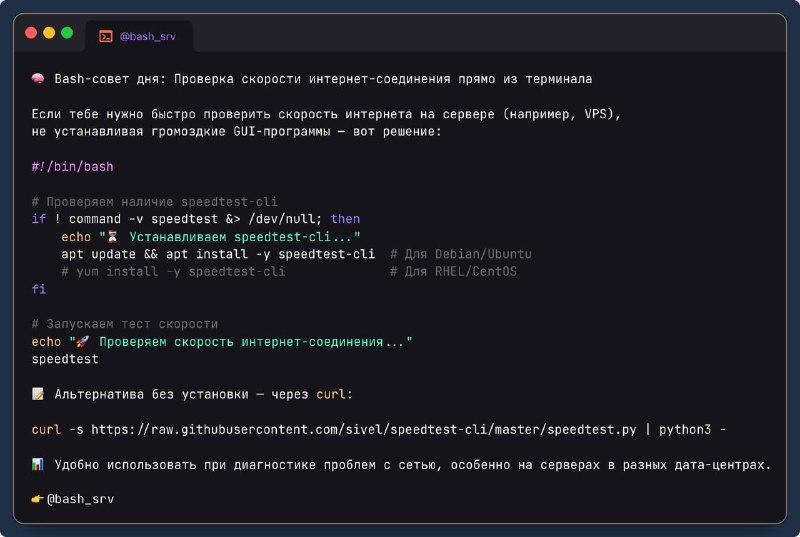Click the memo emoji before Альтернатива
The height and width of the screenshot is (537, 800).
click(x=38, y=394)
